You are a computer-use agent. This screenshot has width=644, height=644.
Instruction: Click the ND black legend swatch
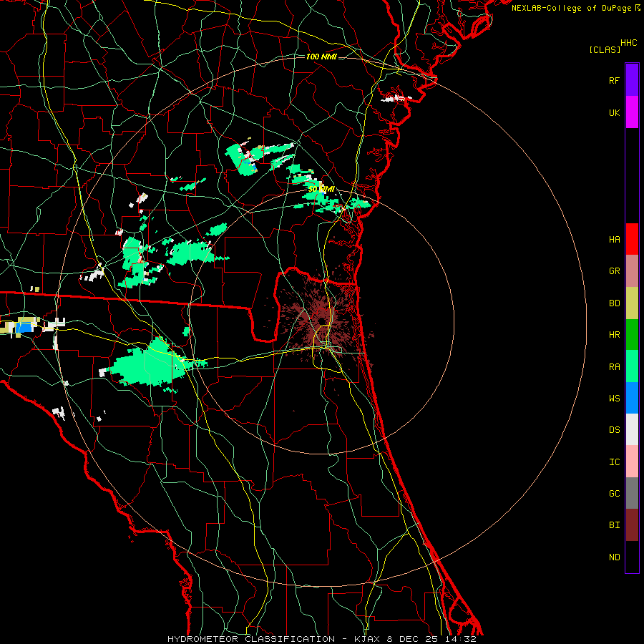tap(632, 557)
